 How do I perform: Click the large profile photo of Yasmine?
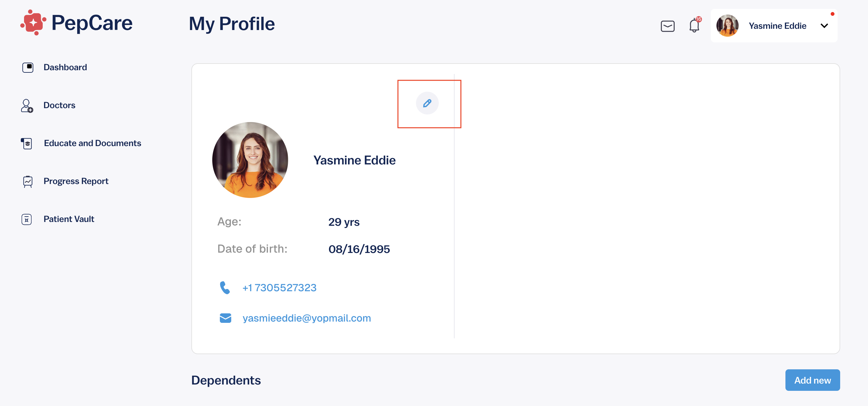(250, 160)
